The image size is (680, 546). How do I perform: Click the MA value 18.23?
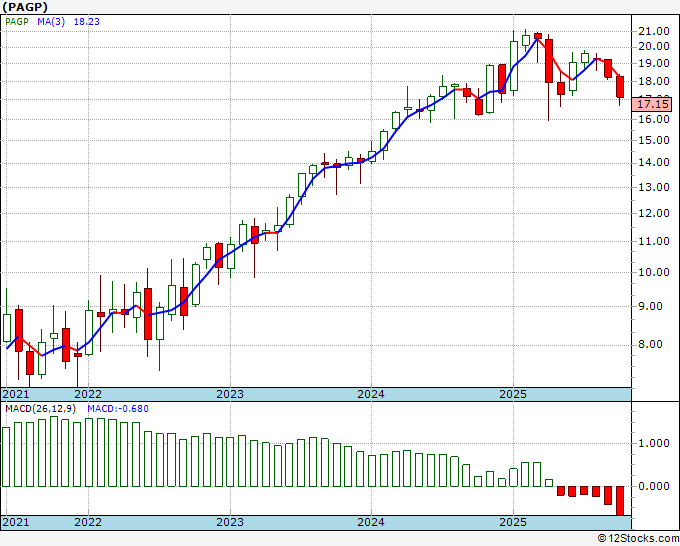click(87, 21)
